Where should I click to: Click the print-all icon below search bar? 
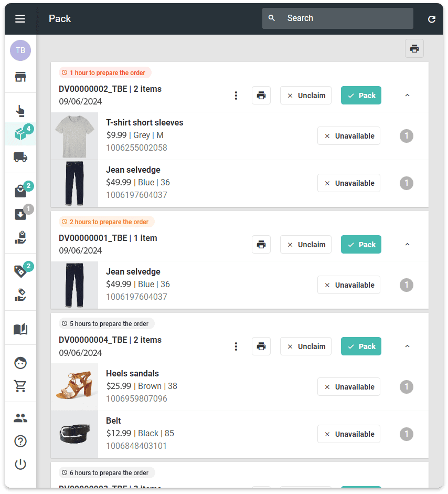414,49
